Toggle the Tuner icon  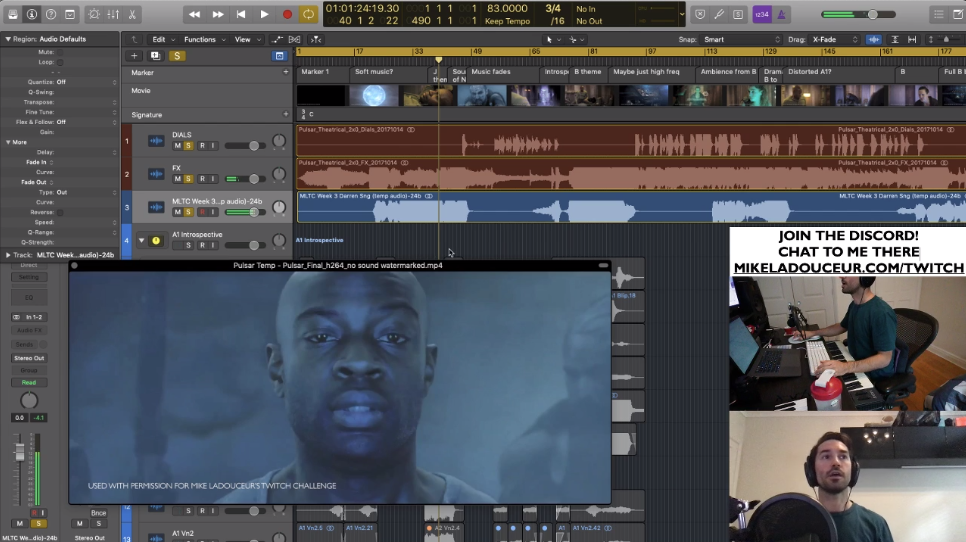click(719, 14)
